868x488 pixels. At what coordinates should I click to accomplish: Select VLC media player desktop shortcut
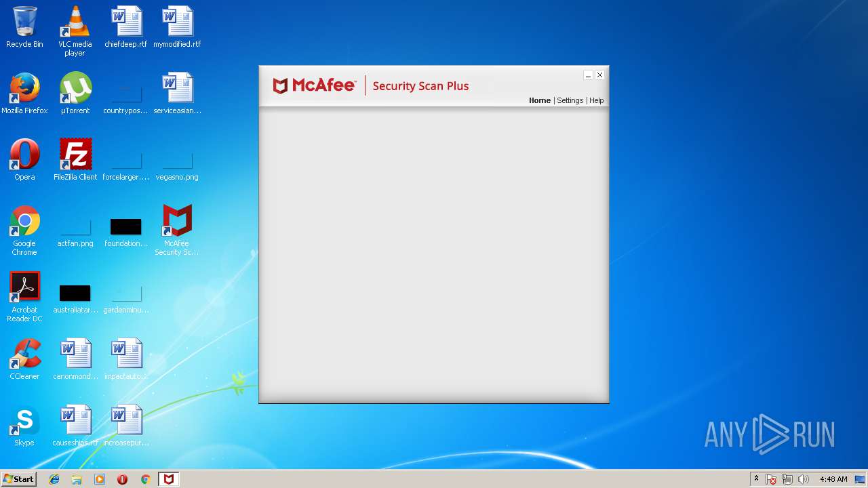75,31
